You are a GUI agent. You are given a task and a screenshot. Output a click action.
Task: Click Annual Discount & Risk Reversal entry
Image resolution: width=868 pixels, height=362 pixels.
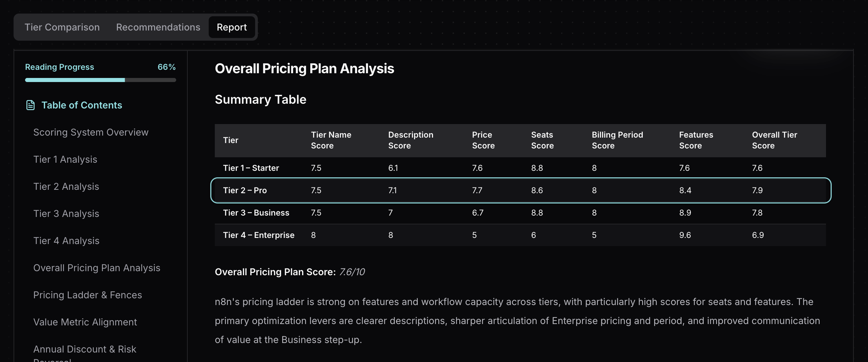[85, 349]
